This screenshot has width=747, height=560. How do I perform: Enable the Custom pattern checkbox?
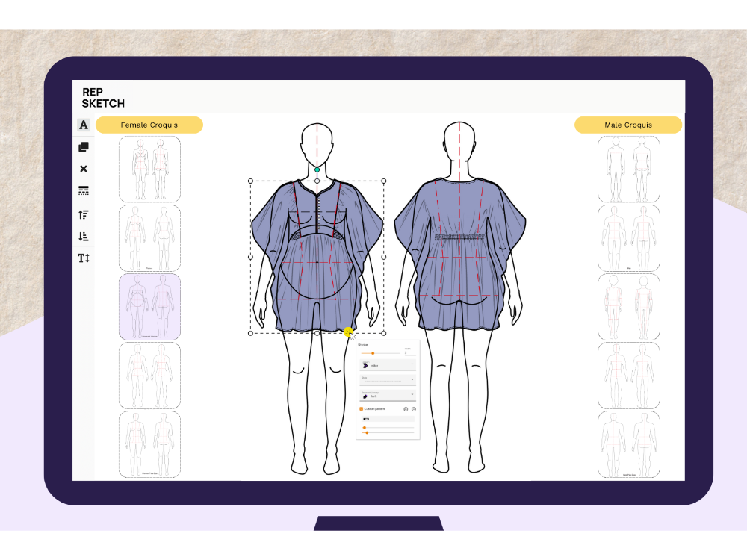point(361,409)
